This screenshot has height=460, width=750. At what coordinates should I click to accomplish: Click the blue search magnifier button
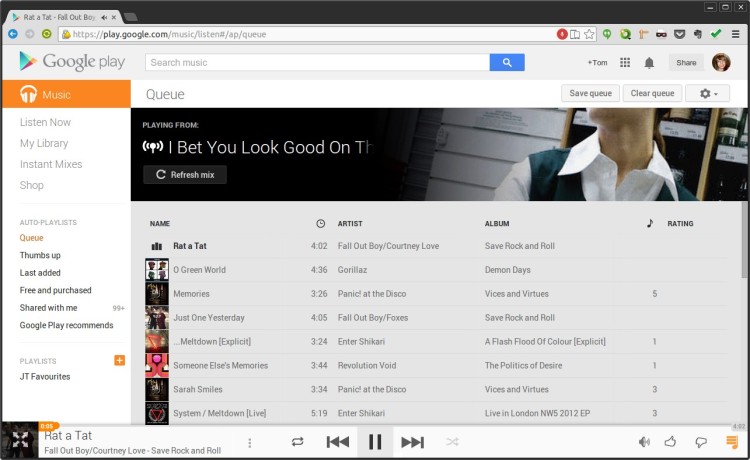(x=507, y=63)
